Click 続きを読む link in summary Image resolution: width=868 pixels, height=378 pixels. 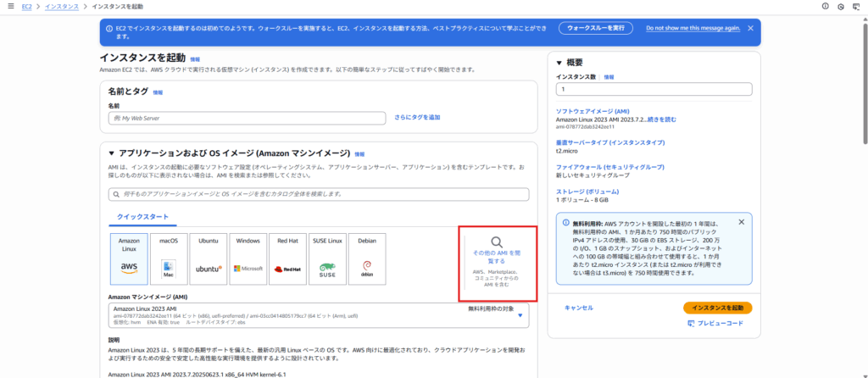661,119
